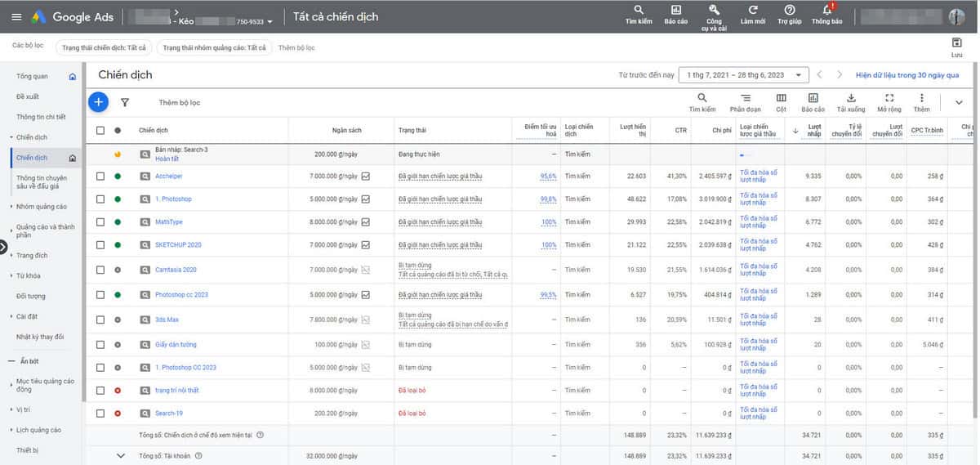Click budget chart icon in Acchelper row
The image size is (980, 465).
pos(366,176)
